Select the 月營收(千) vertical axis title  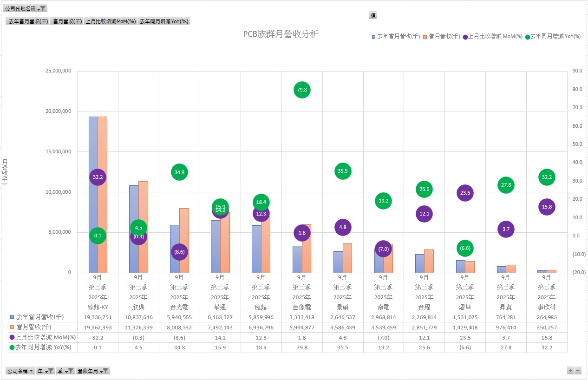(5, 172)
